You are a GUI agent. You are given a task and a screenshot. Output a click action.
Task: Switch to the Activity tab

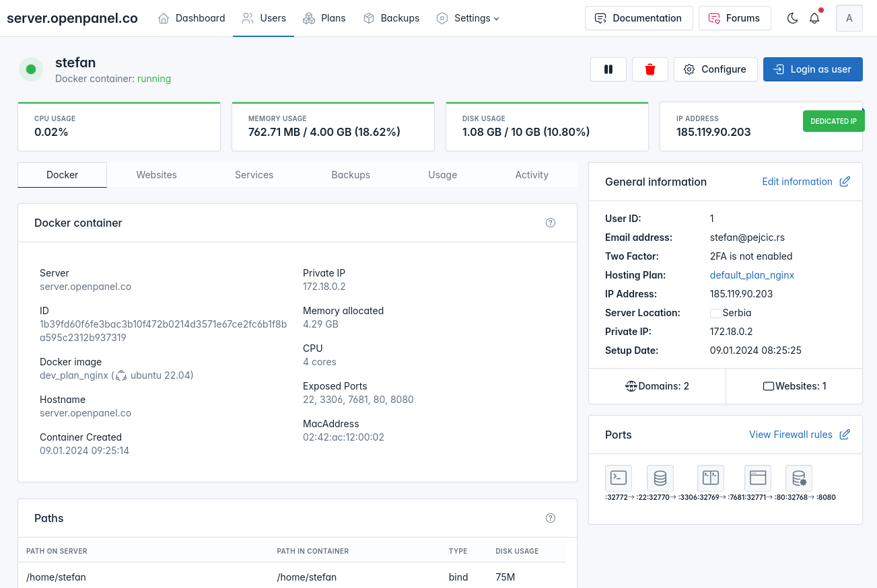pos(532,175)
